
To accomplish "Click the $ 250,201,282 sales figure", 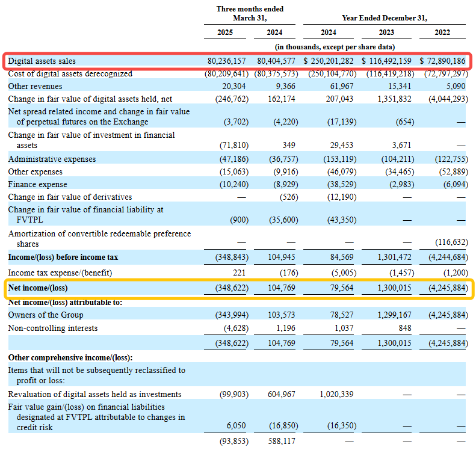I will pos(329,61).
